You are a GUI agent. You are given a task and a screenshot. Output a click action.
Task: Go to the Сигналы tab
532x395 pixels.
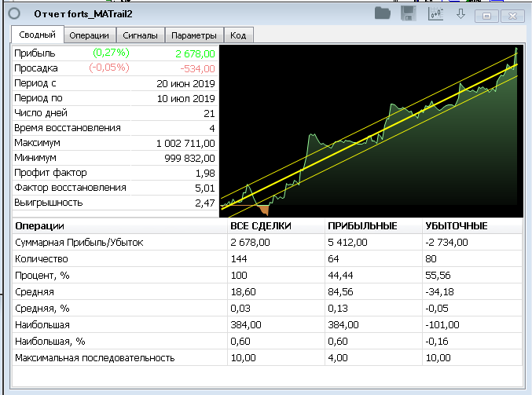click(141, 35)
